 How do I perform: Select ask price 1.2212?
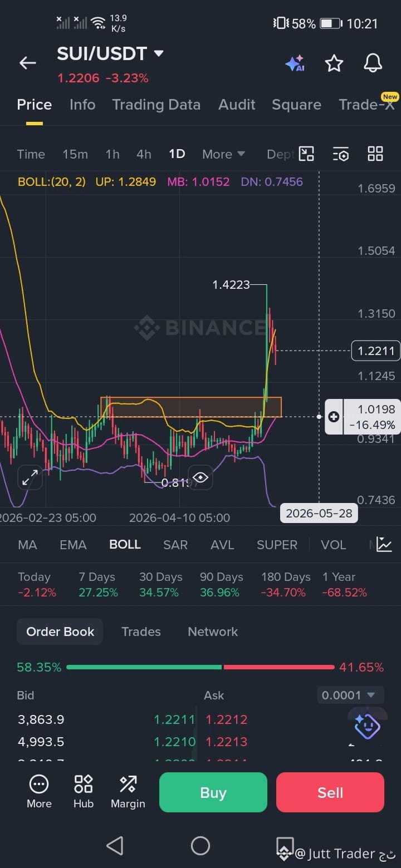[x=226, y=719]
